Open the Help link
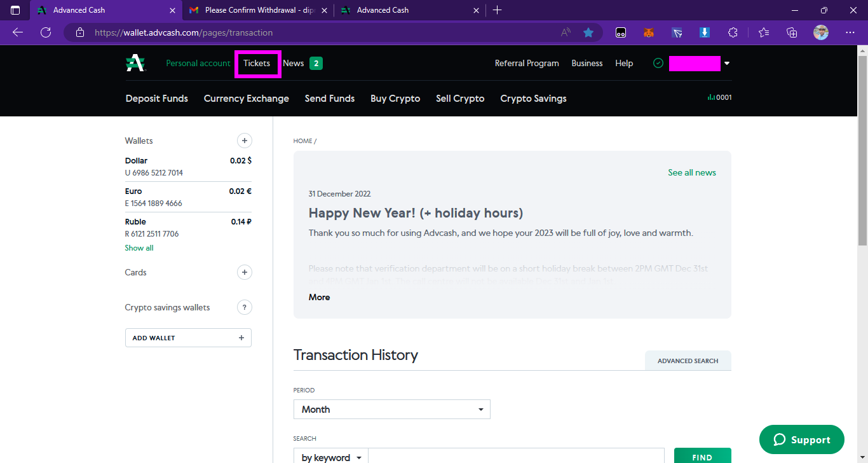 click(x=624, y=63)
